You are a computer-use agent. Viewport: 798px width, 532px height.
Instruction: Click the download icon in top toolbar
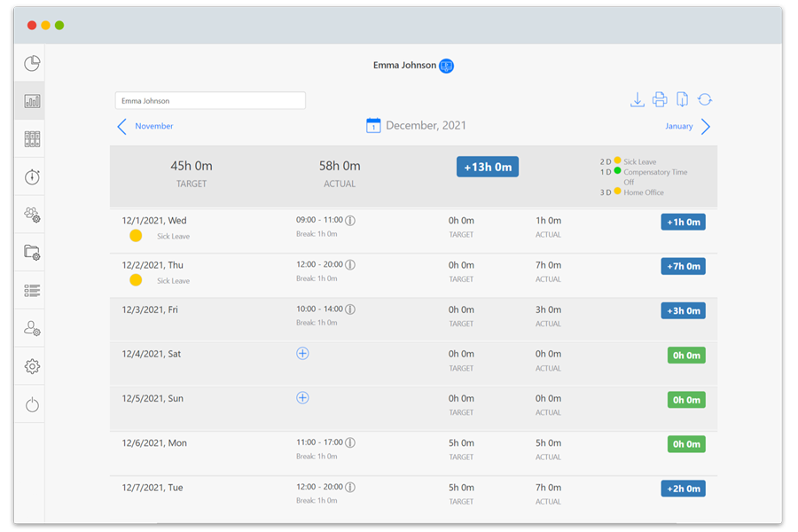click(x=637, y=100)
